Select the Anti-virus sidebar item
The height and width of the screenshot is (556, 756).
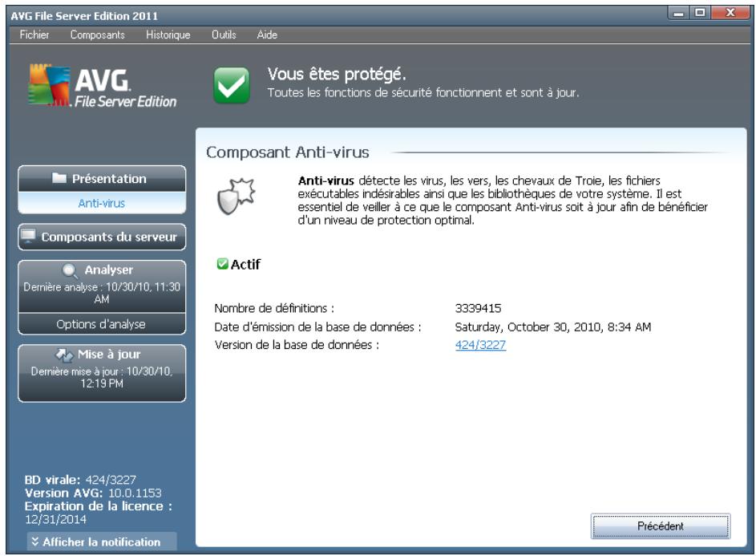coord(102,203)
